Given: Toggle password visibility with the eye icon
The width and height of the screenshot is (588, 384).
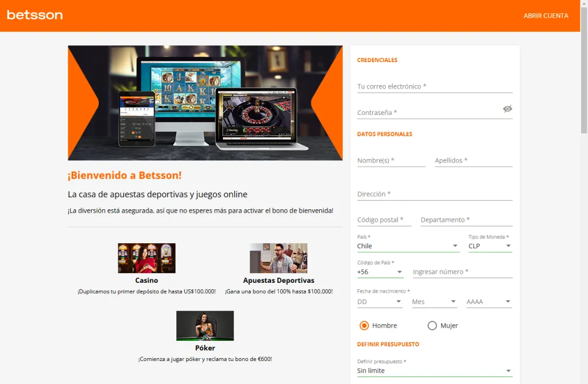Looking at the screenshot, I should pyautogui.click(x=507, y=109).
